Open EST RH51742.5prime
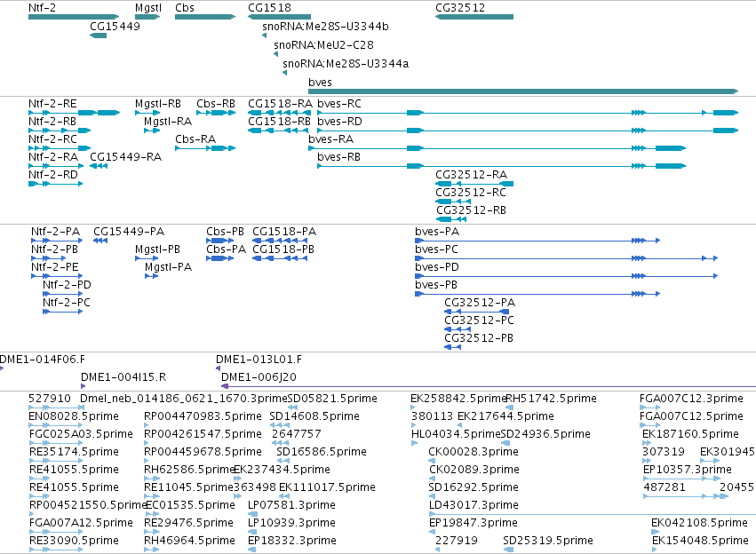Viewport: 756px width, 554px height. 551,399
